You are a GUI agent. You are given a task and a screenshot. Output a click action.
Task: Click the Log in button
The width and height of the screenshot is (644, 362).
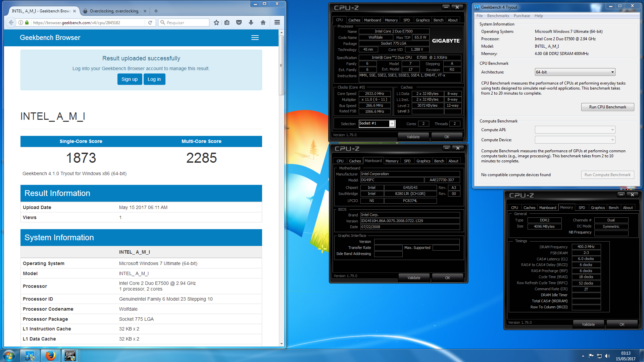tap(154, 79)
